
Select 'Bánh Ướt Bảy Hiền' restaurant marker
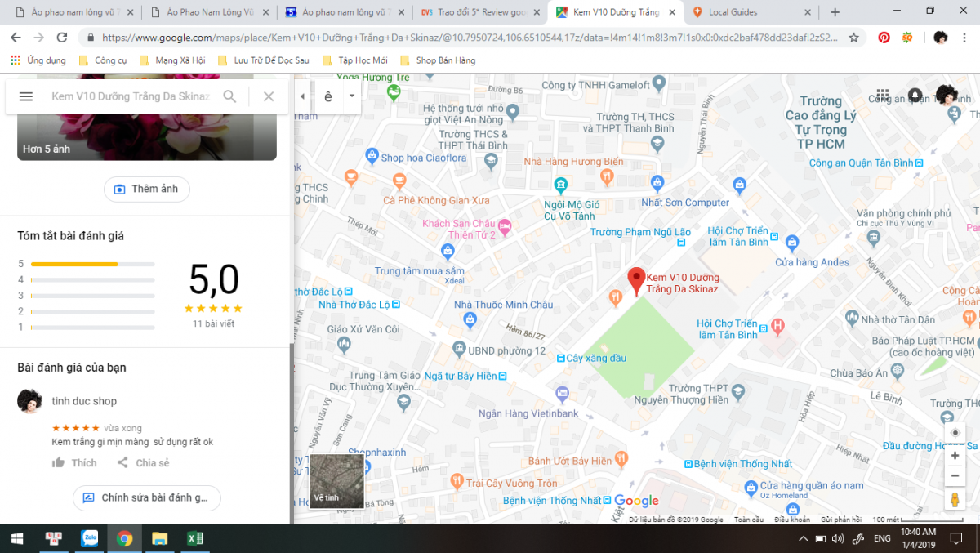[621, 457]
